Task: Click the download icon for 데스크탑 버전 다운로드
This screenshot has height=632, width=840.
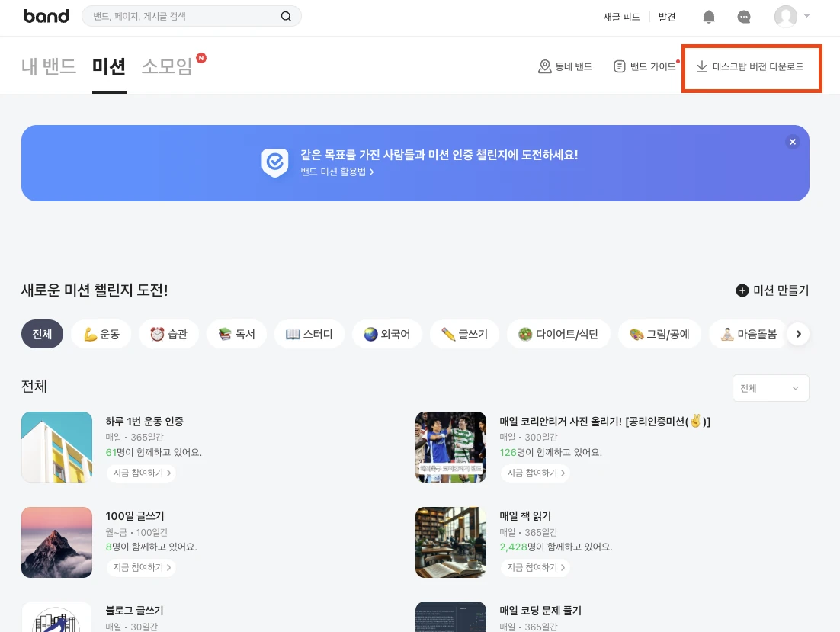Action: coord(701,67)
